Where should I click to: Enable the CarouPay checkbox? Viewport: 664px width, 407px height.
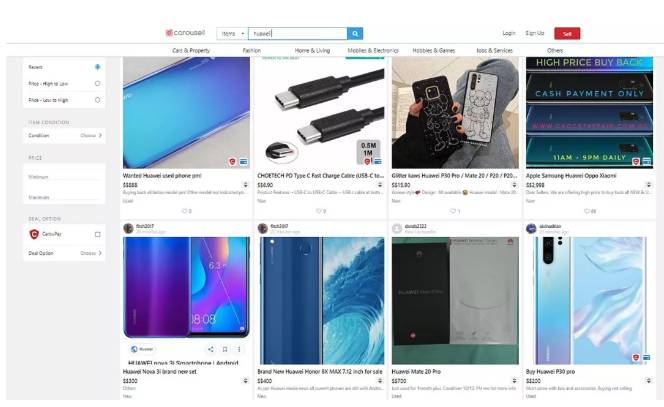pos(97,234)
